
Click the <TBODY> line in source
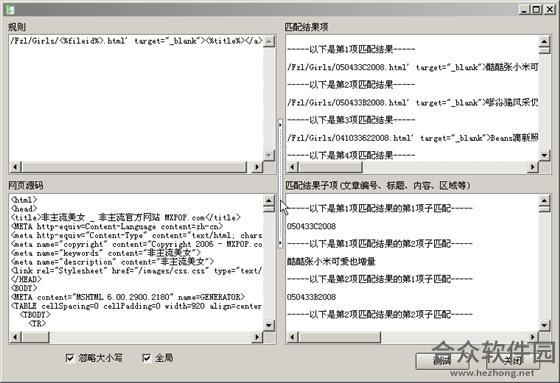35,315
